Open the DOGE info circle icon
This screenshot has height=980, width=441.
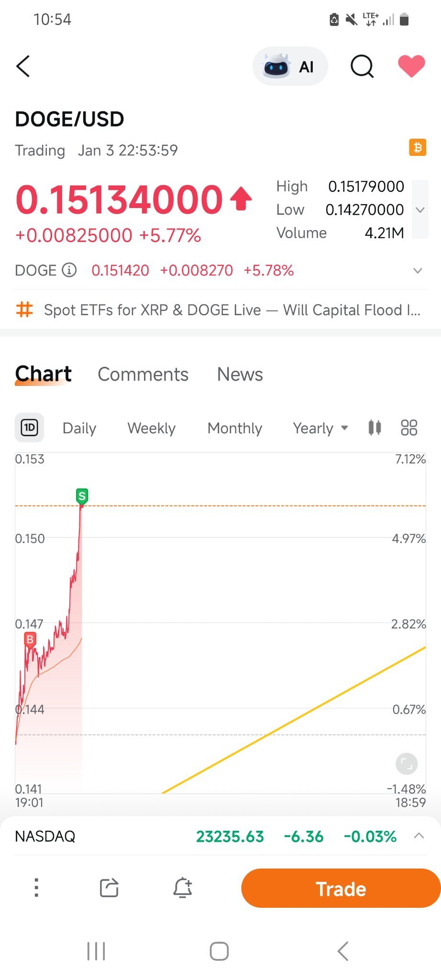[x=69, y=270]
